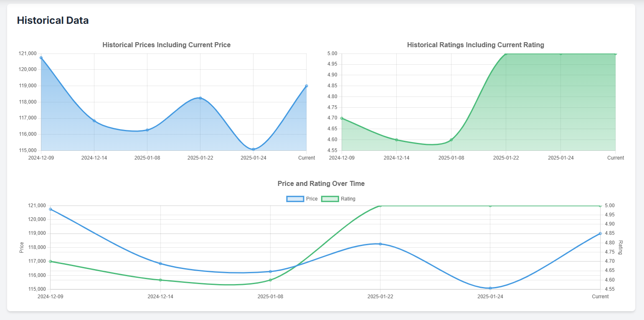Click blue Current price point in combined chart
The width and height of the screenshot is (644, 320).
(x=600, y=234)
